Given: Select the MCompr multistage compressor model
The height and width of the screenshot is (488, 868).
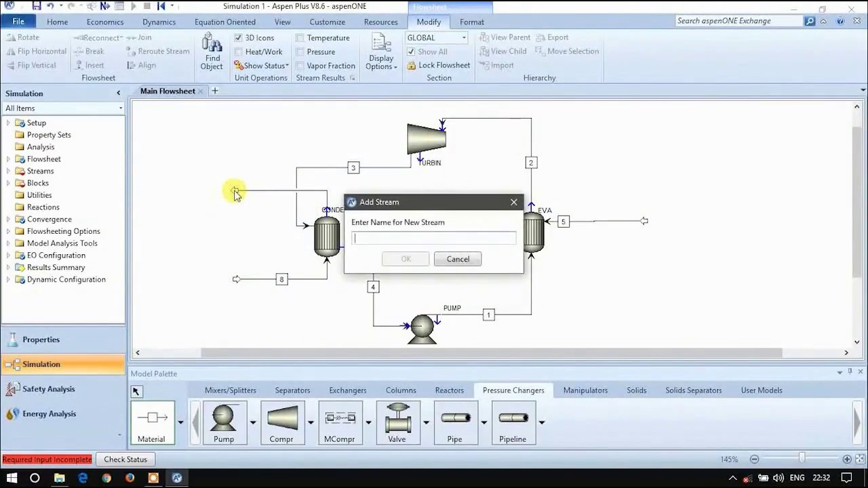Looking at the screenshot, I should click(340, 423).
